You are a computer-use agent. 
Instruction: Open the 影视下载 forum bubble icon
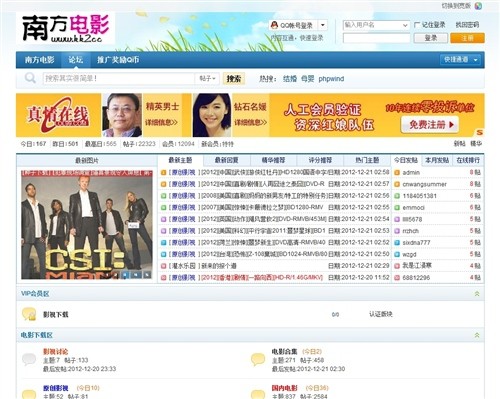29,314
